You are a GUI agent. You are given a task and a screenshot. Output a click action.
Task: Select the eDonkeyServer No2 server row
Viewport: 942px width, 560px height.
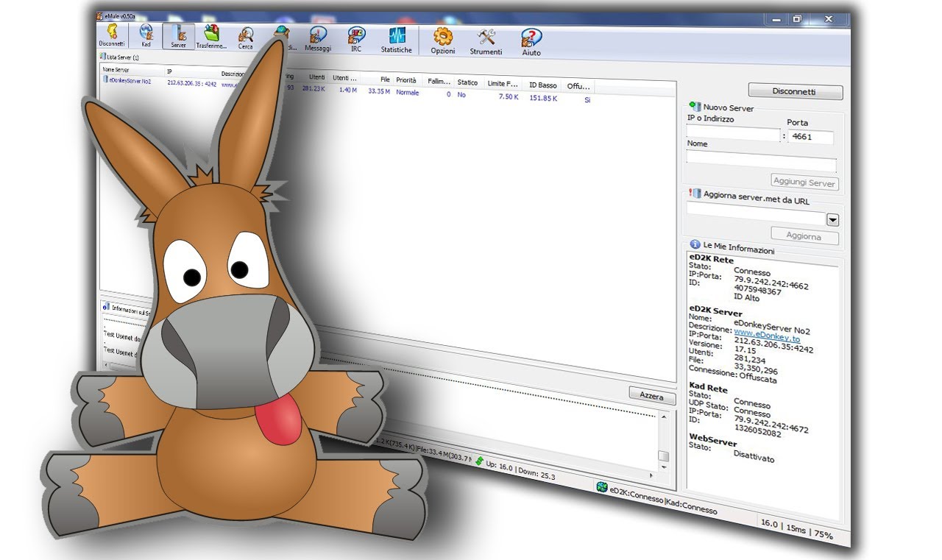coord(130,82)
